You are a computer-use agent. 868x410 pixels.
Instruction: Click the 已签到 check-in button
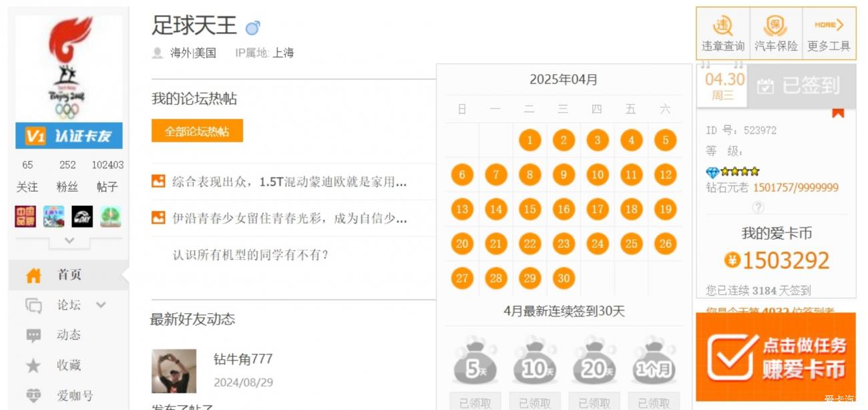[801, 85]
